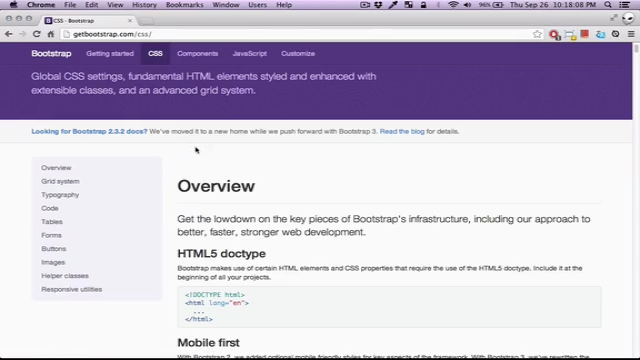Open the View menu

[115, 5]
